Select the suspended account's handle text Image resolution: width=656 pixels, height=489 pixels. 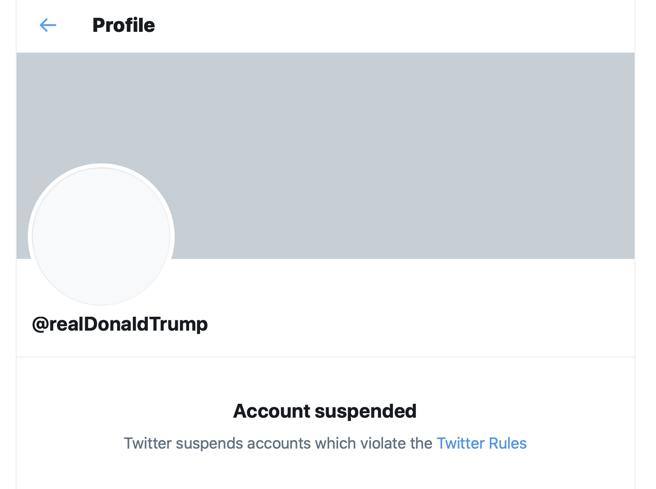tap(120, 324)
